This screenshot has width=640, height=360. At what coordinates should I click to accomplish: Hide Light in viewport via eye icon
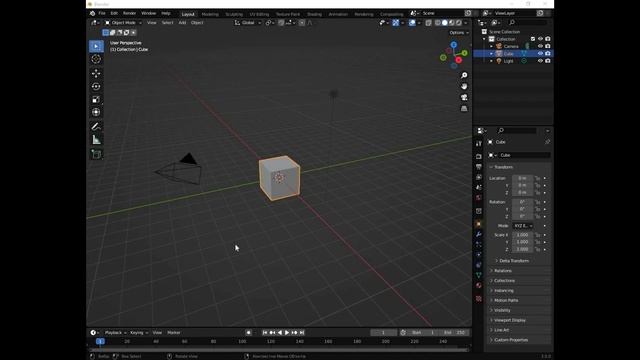pos(540,61)
